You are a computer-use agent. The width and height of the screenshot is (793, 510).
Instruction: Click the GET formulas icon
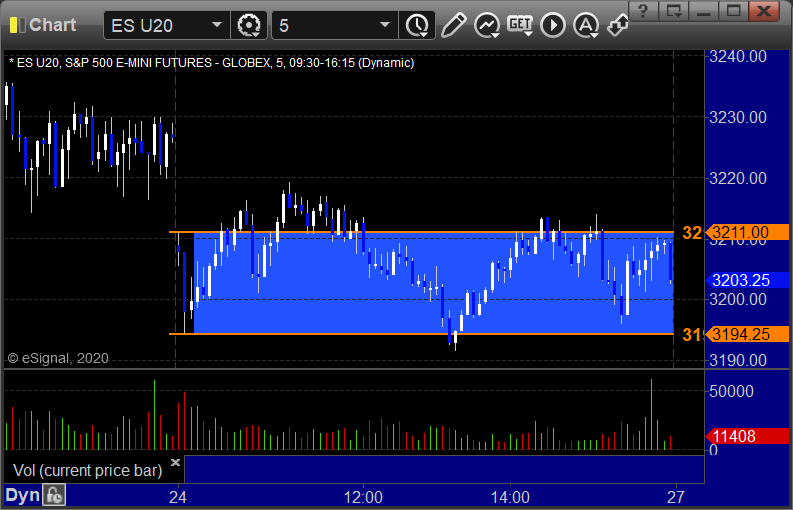click(x=520, y=25)
